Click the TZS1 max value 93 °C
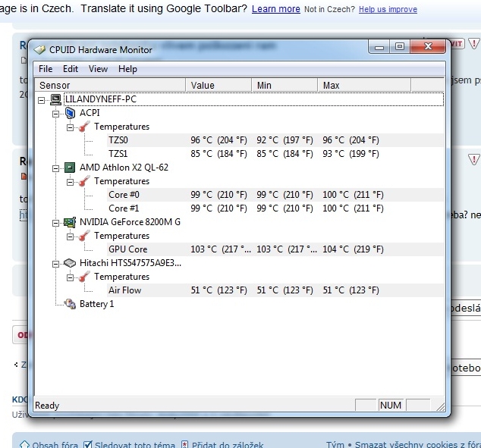This screenshot has width=481, height=448. 351,154
